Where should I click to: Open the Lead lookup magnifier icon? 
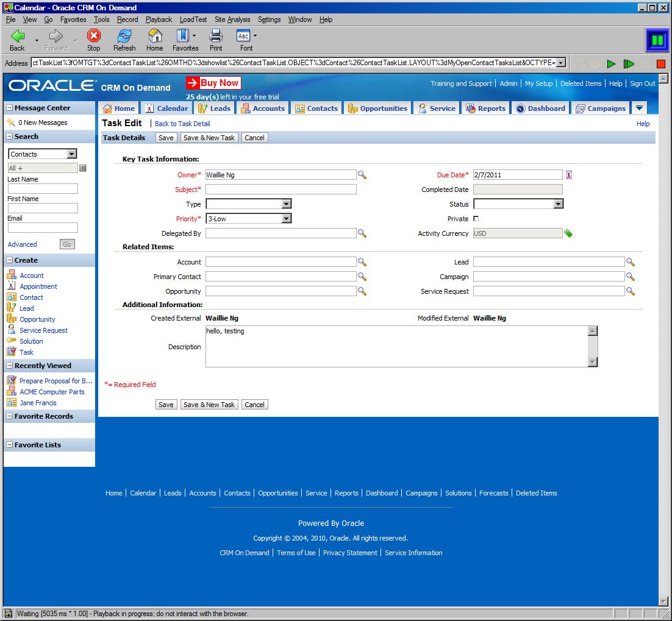coord(630,262)
